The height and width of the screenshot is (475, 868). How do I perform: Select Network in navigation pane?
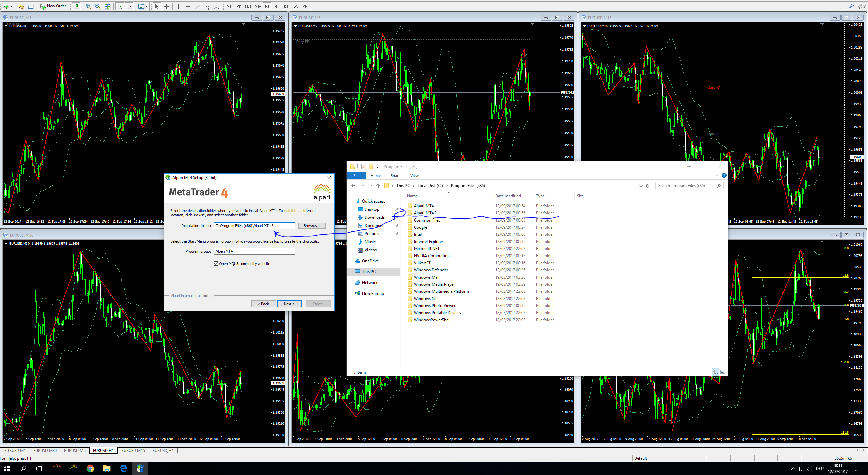370,283
